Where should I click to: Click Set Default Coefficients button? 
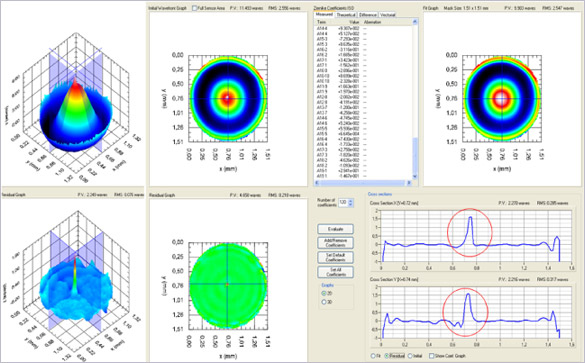(335, 257)
